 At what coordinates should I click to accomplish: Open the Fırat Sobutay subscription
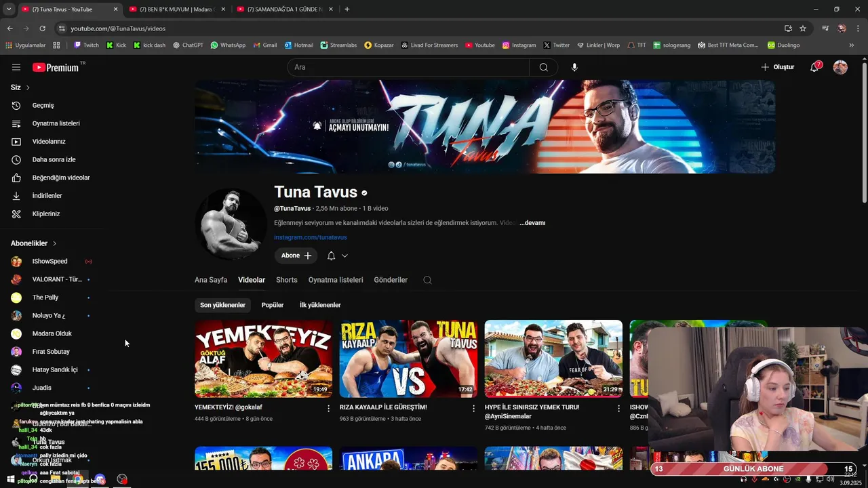pyautogui.click(x=52, y=352)
